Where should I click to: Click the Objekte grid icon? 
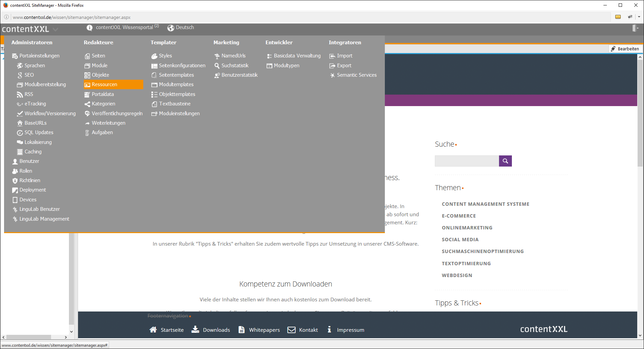tap(87, 75)
